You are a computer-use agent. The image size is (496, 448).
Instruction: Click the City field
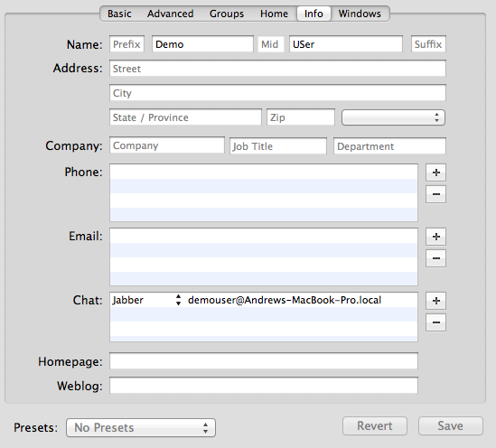point(277,93)
